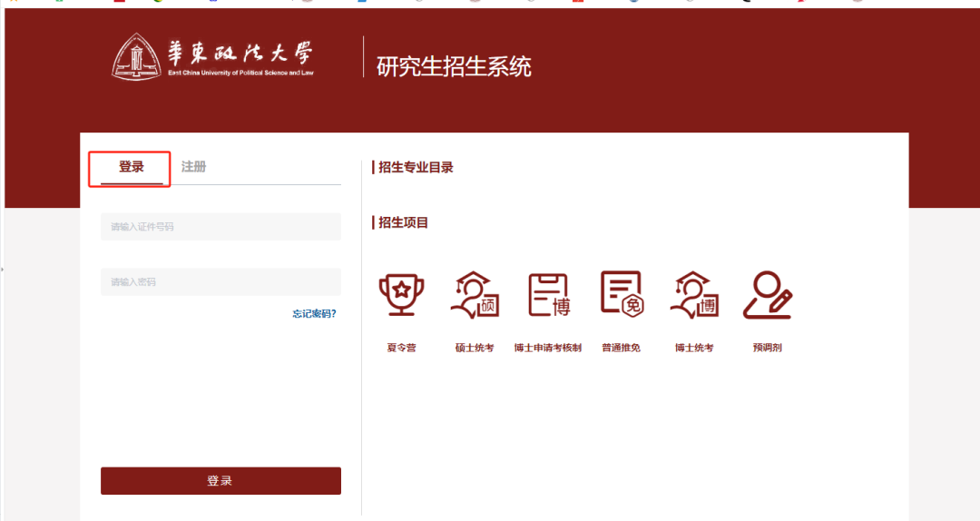980x521 pixels.
Task: Select the 预调剂 person-with-pencil icon
Action: coord(768,295)
